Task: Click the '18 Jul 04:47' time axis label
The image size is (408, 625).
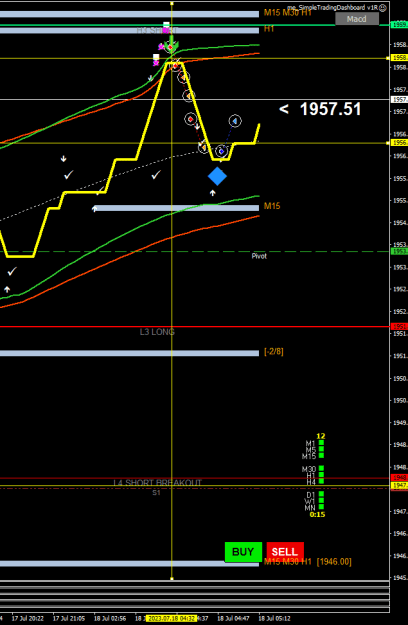Action: click(x=233, y=619)
